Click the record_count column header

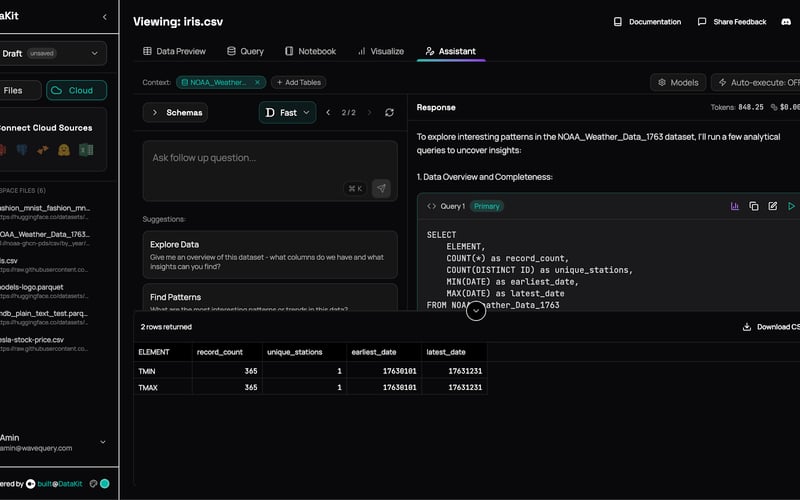point(227,352)
